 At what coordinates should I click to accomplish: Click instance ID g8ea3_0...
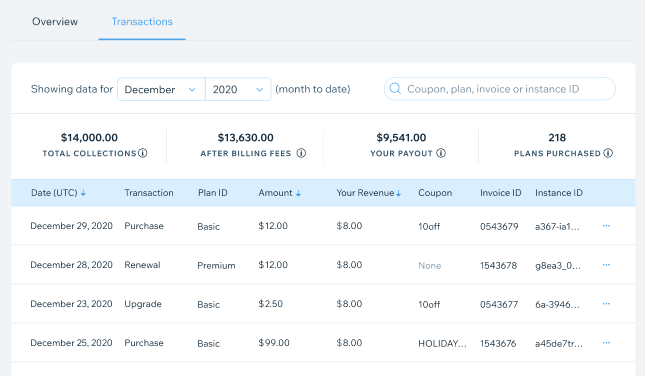[558, 266]
